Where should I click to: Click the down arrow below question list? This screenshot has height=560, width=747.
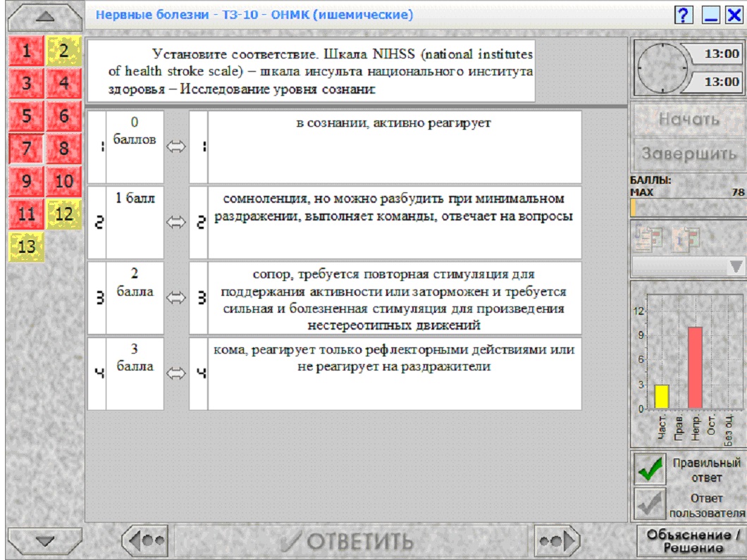pyautogui.click(x=45, y=540)
